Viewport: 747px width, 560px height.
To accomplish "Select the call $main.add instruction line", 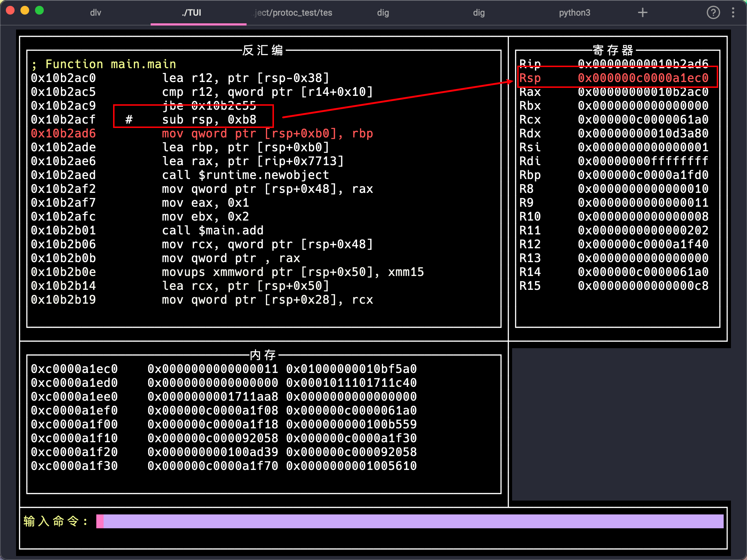I will (212, 230).
